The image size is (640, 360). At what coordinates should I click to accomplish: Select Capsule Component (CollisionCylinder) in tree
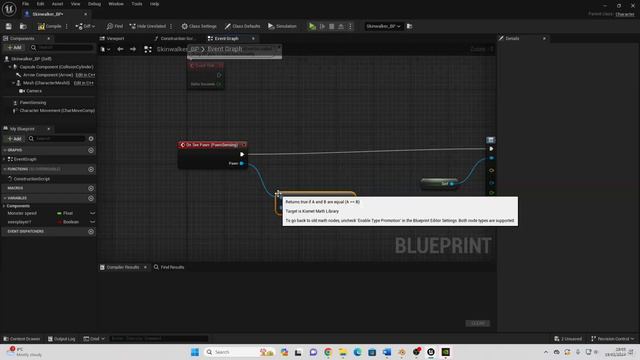pos(56,67)
